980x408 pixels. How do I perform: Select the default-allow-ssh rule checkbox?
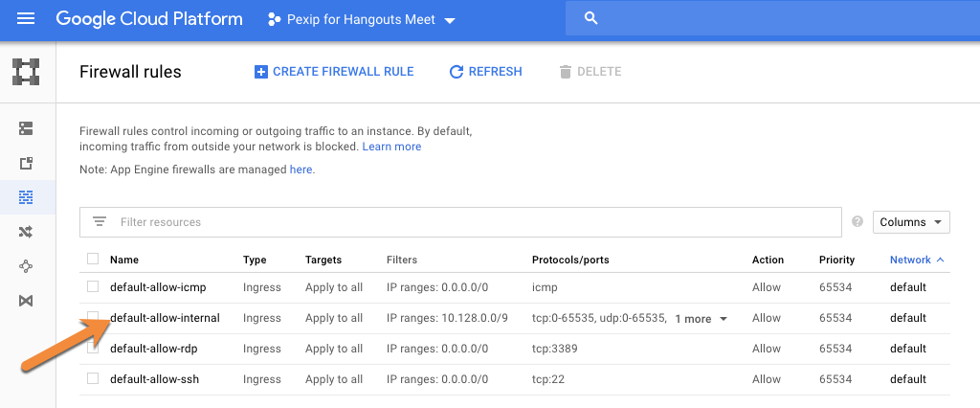tap(93, 378)
